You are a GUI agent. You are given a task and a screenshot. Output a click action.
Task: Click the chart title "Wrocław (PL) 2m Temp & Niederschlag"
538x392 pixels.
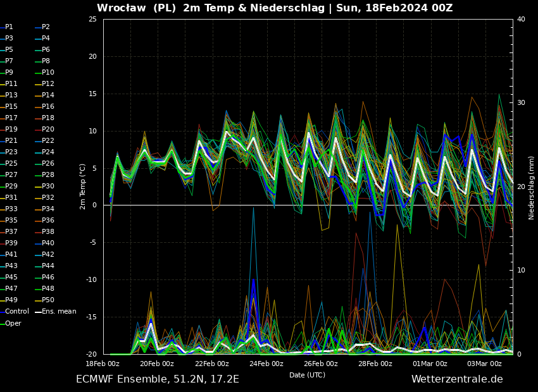coord(211,8)
